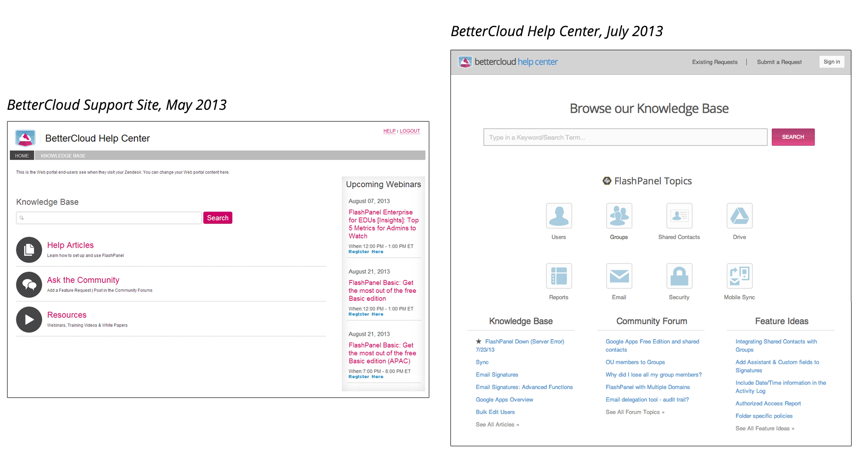Open Include Date/Time information idea

pos(781,387)
